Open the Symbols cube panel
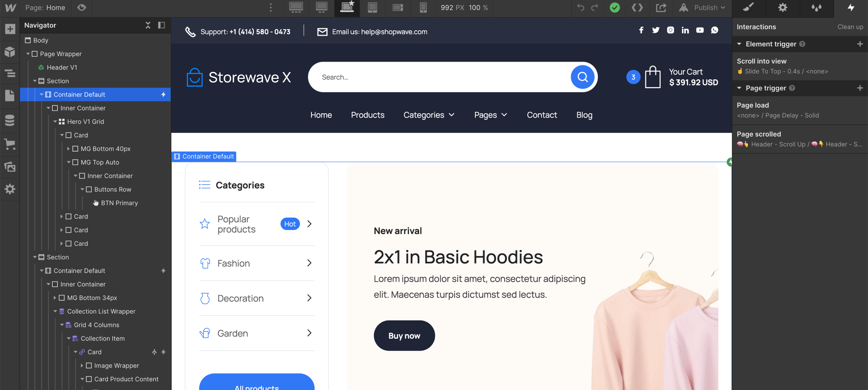 click(10, 51)
